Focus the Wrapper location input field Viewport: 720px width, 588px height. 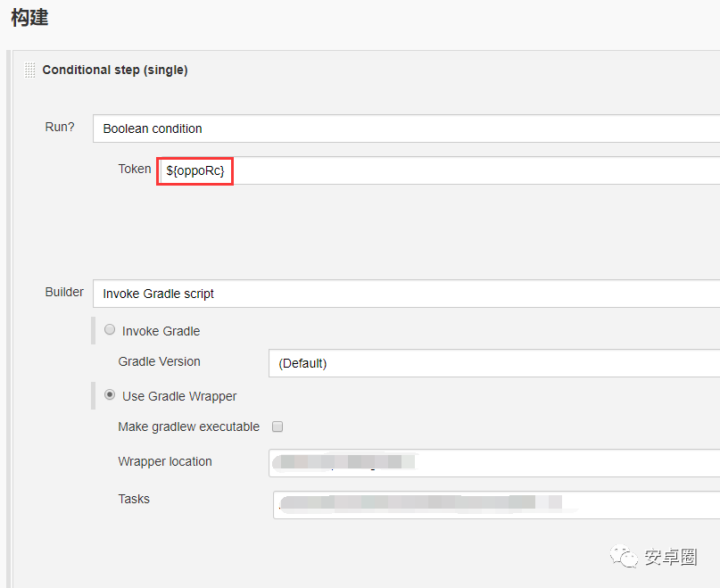pos(493,463)
